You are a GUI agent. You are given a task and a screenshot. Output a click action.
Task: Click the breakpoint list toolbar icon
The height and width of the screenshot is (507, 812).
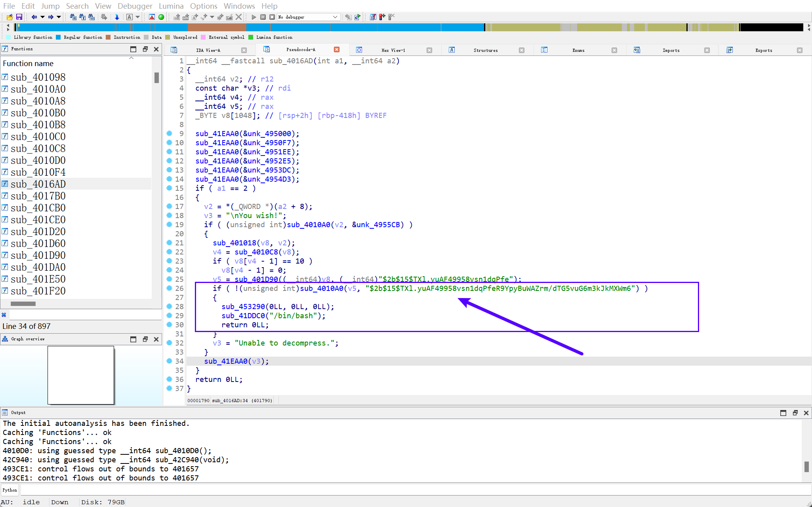[x=373, y=17]
